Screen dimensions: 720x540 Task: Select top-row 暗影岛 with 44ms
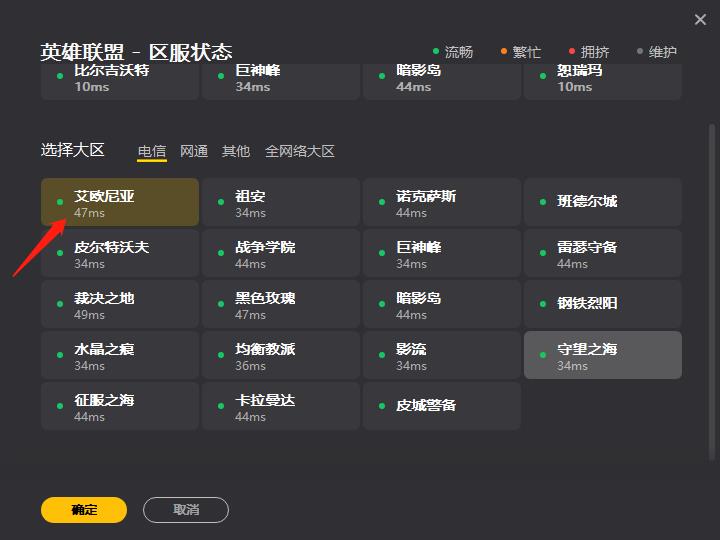coord(442,81)
